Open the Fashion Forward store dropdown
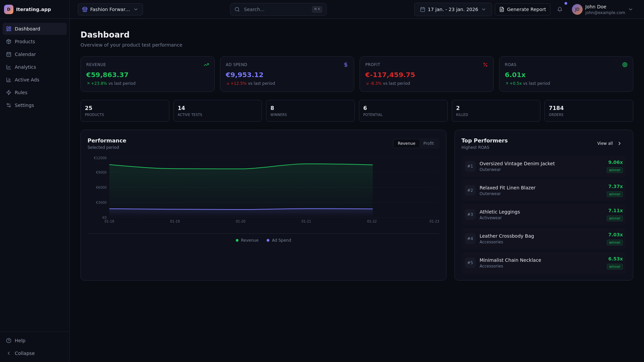The width and height of the screenshot is (644, 362). pyautogui.click(x=110, y=9)
